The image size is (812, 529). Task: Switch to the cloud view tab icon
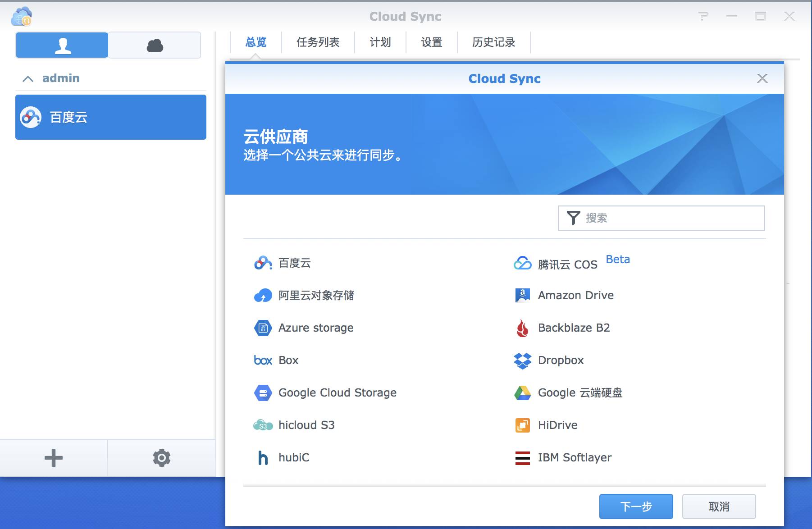[155, 45]
